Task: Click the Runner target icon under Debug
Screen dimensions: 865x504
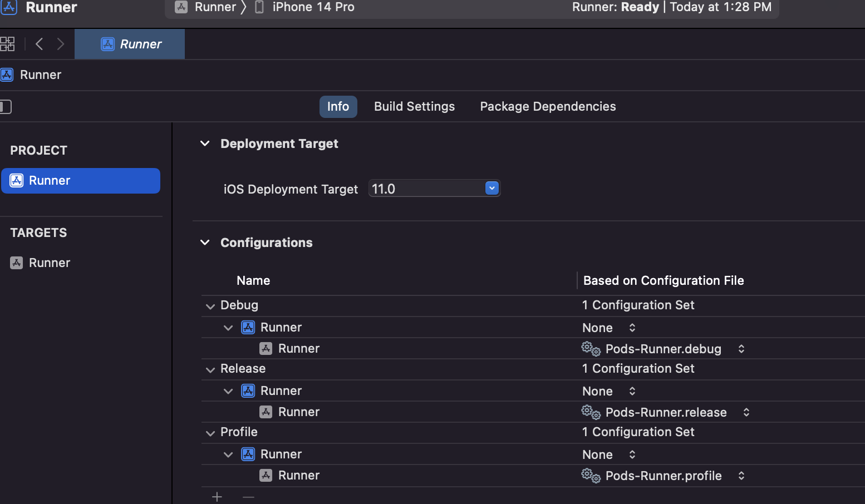Action: point(266,349)
